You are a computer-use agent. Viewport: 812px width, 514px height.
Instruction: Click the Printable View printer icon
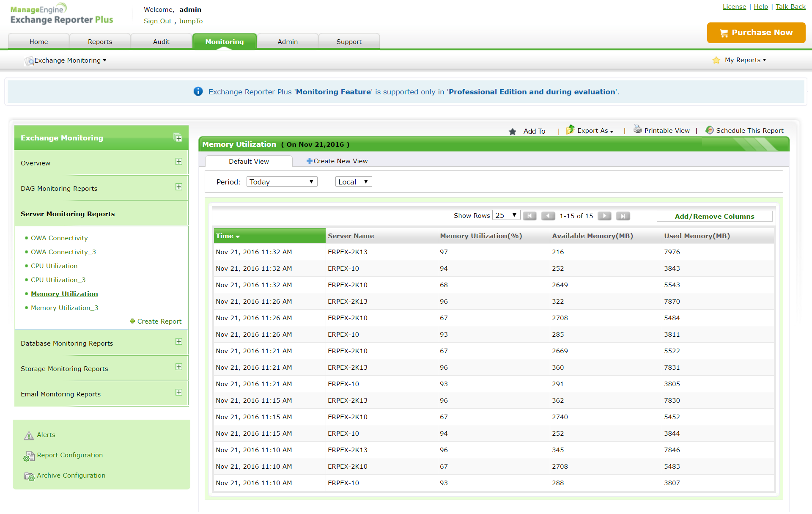click(x=637, y=129)
